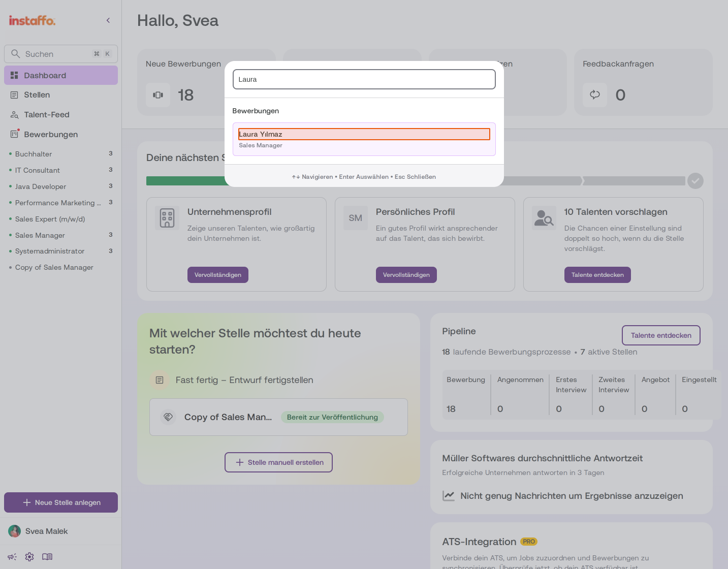The width and height of the screenshot is (728, 569).
Task: Open the Talent-Feed menu item
Action: tap(61, 115)
